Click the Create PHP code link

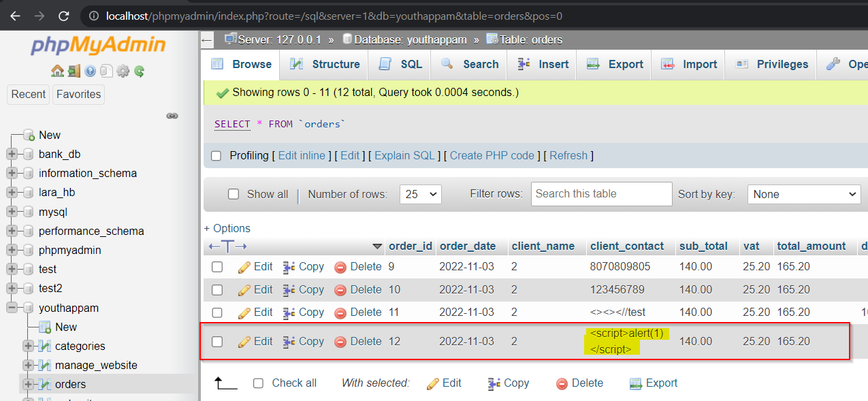pos(492,156)
